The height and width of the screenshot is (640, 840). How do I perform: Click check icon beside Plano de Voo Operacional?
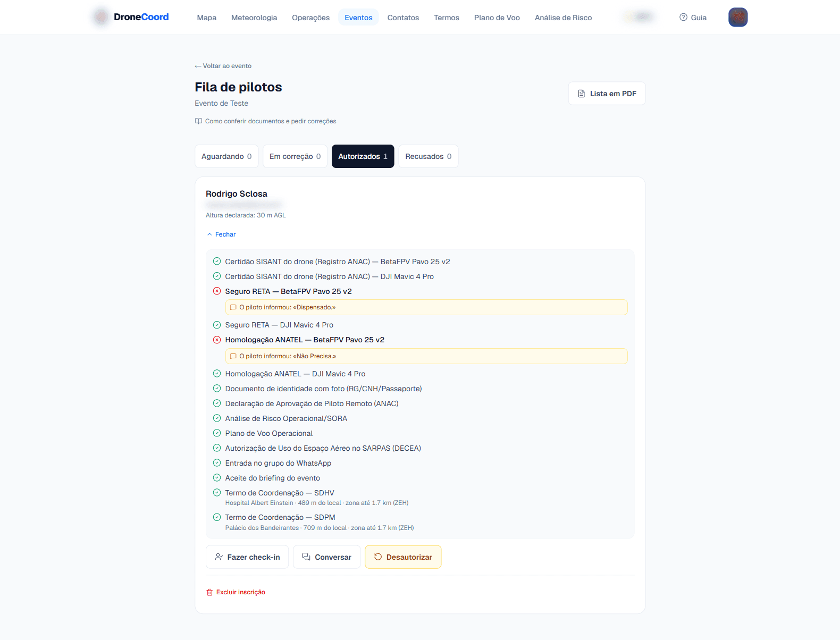[x=217, y=433]
